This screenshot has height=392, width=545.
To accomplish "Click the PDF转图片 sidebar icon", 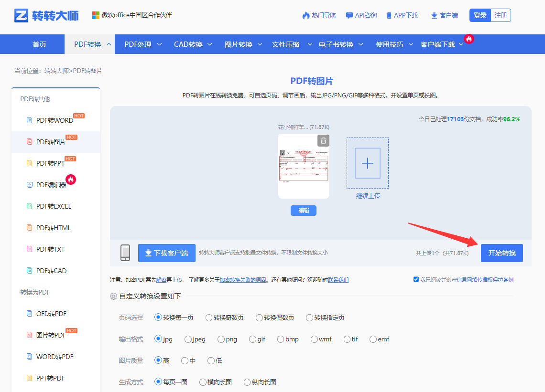I will [x=30, y=142].
